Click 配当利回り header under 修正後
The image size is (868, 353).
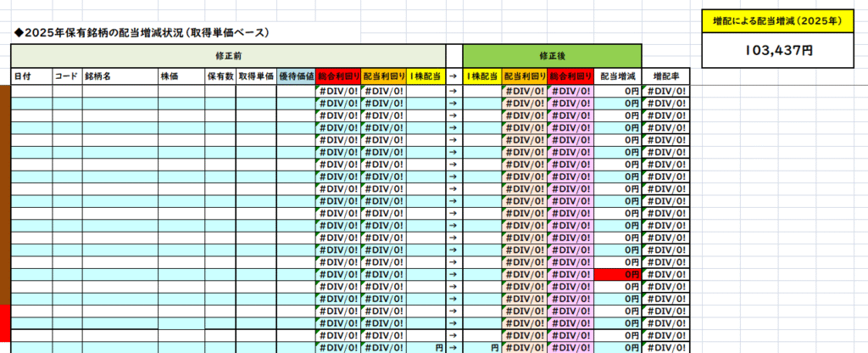(x=524, y=76)
